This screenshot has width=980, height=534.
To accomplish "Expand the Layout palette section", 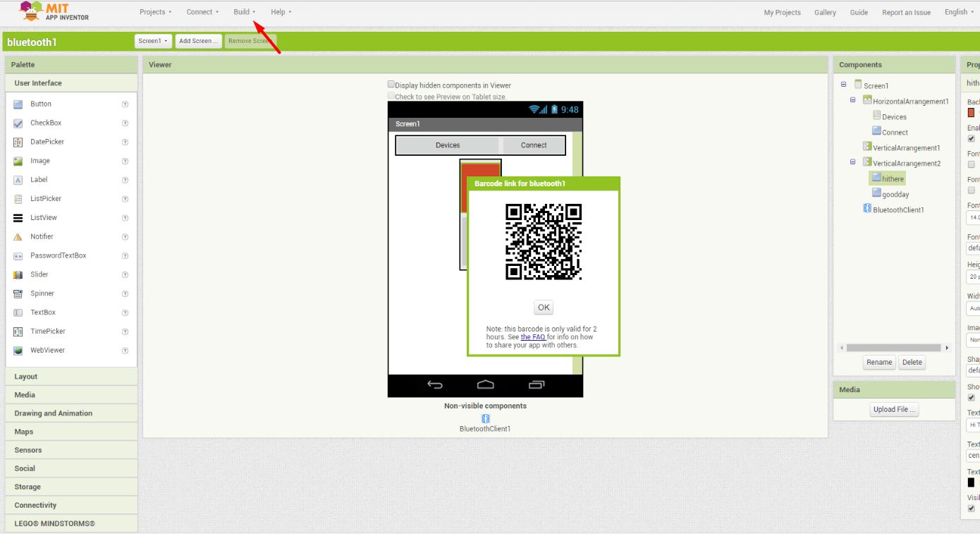I will click(x=71, y=377).
